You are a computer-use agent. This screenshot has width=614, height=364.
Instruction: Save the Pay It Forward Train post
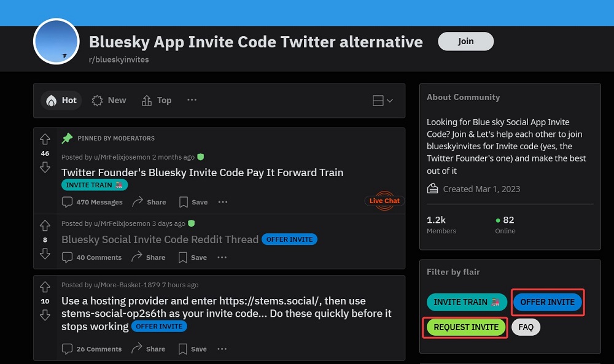click(193, 202)
